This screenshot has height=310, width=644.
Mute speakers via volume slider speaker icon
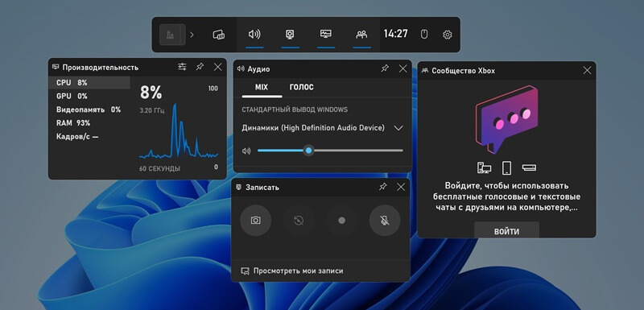coord(246,151)
